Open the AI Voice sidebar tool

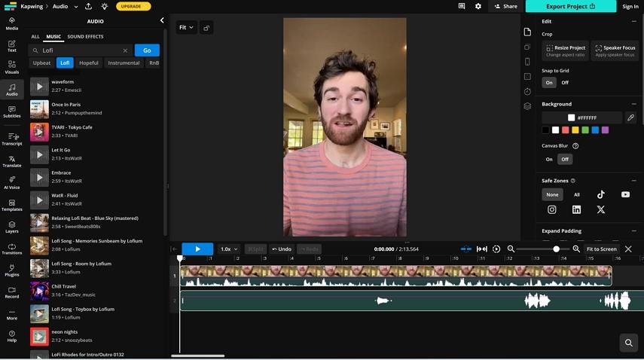(11, 183)
